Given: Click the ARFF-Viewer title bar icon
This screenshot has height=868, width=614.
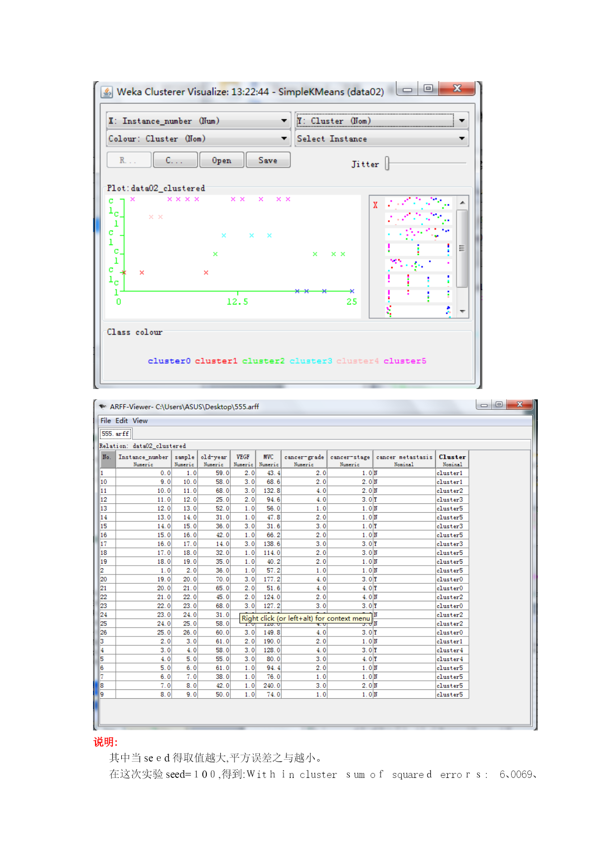Looking at the screenshot, I should click(x=103, y=407).
